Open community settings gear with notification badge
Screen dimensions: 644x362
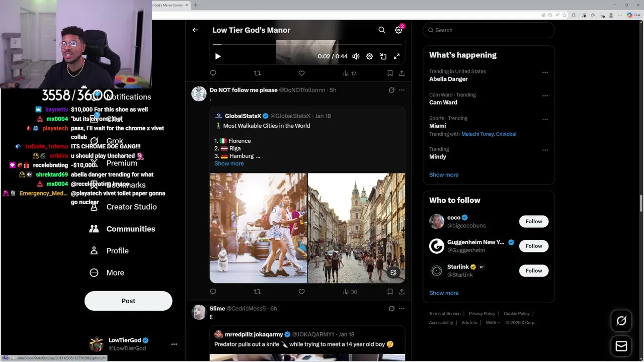pyautogui.click(x=398, y=30)
